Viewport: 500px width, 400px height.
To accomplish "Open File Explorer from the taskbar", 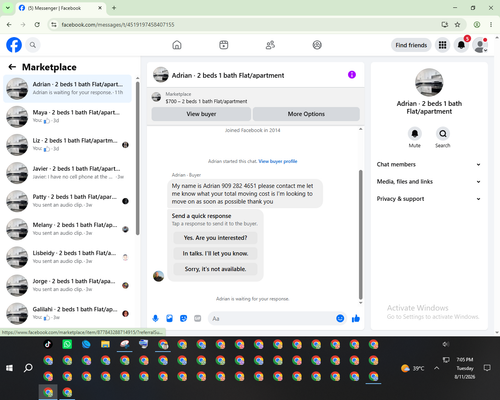I will coord(105,344).
